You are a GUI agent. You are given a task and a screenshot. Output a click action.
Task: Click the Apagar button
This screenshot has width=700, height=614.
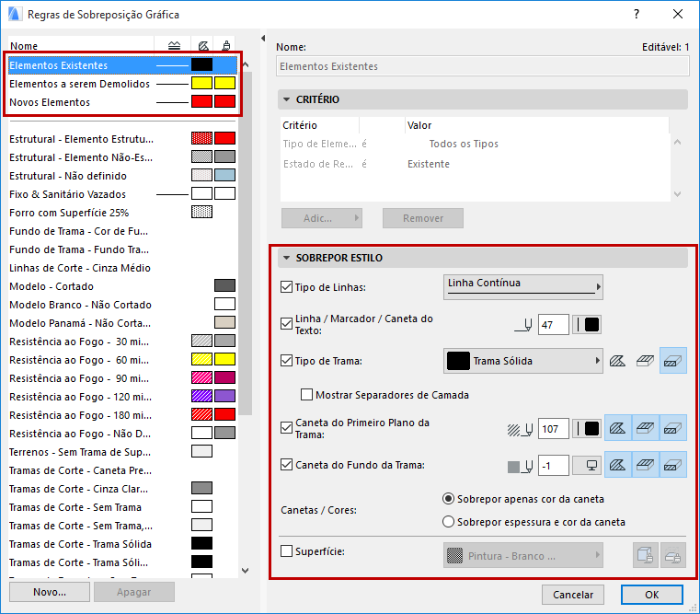point(134,592)
